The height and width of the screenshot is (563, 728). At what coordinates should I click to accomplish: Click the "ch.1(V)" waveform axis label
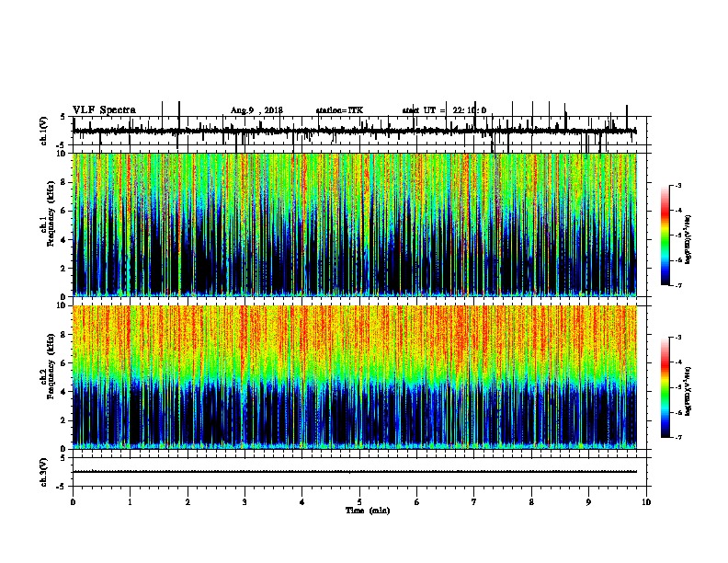(44, 131)
